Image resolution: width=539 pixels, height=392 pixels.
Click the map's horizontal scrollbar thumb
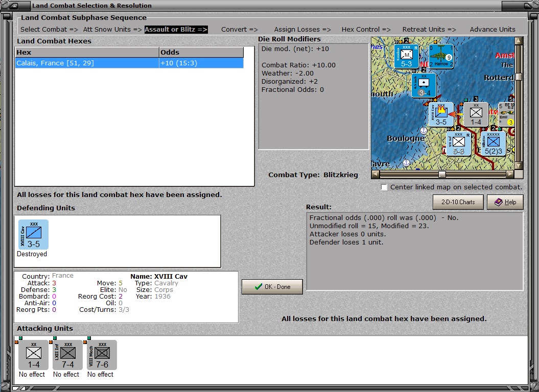click(x=442, y=174)
